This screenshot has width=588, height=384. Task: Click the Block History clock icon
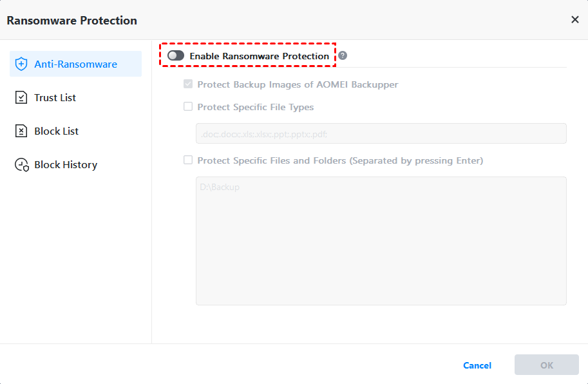(22, 165)
